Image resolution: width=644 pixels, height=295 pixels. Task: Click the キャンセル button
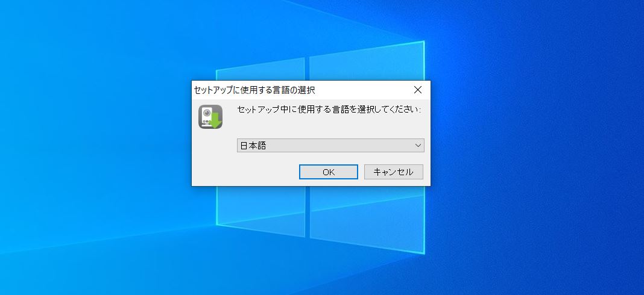click(394, 172)
